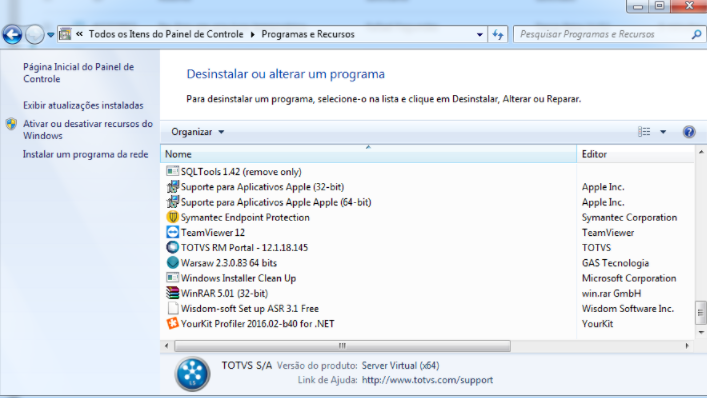Click the Microsoft Corporation editor cell
The width and height of the screenshot is (707, 398).
click(x=629, y=278)
